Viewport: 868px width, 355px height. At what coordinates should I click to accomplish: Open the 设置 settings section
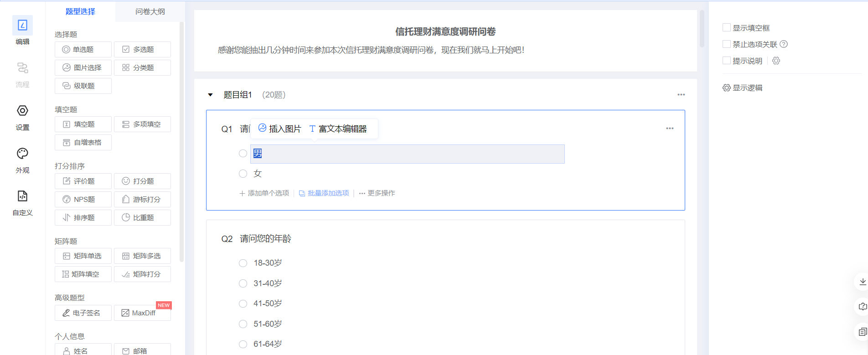tap(22, 118)
